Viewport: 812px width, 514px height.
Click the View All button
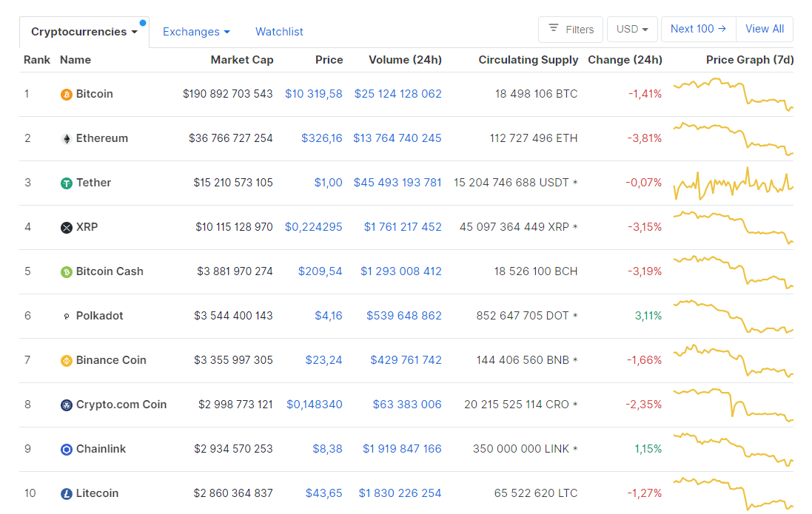tap(764, 28)
